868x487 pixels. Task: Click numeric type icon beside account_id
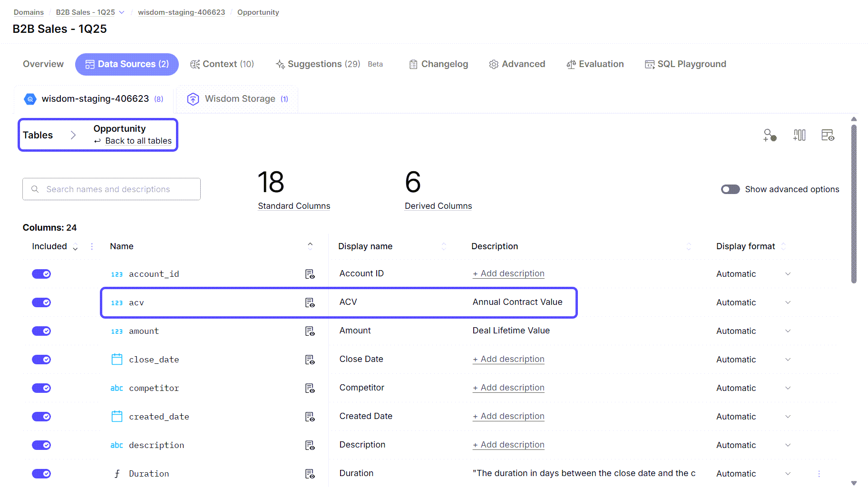coord(117,274)
